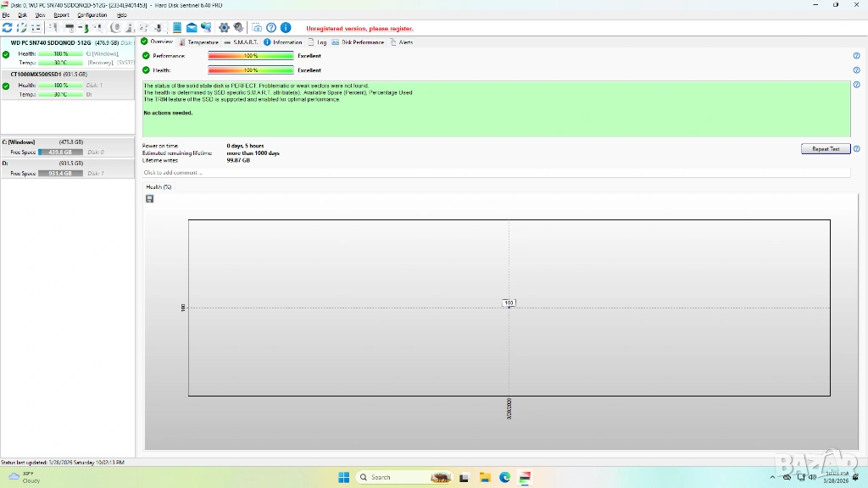
Task: Click the Repeat Test button
Action: coord(825,149)
